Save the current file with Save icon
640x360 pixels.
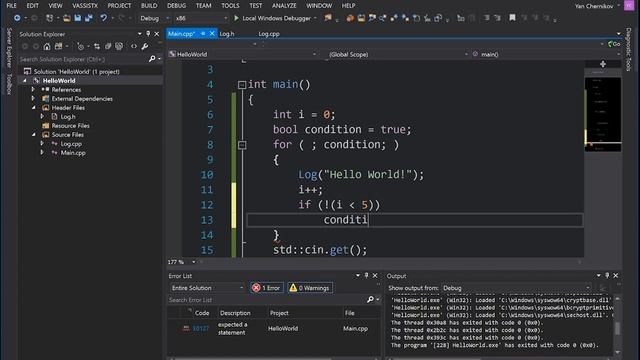pyautogui.click(x=78, y=18)
